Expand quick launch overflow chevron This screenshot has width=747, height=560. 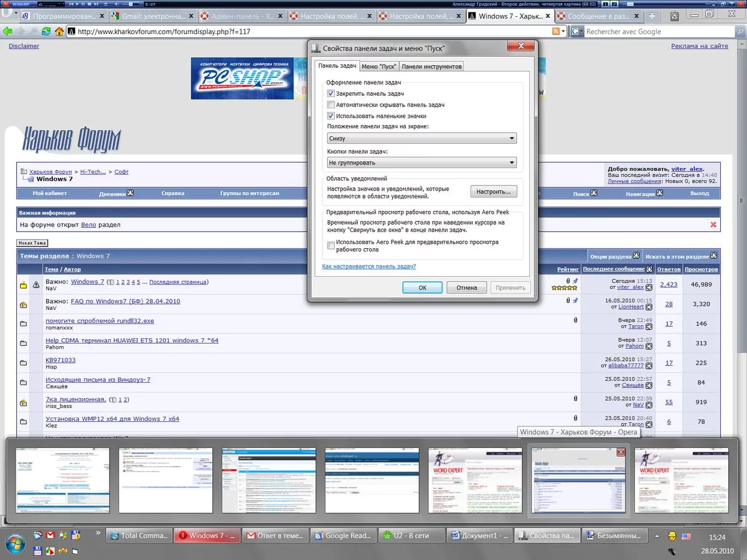click(x=97, y=533)
